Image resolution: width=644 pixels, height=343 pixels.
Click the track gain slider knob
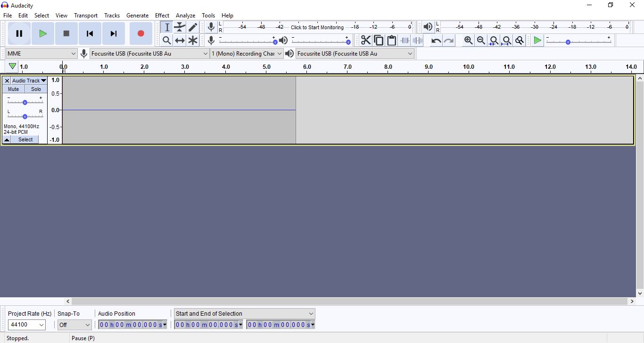[25, 102]
